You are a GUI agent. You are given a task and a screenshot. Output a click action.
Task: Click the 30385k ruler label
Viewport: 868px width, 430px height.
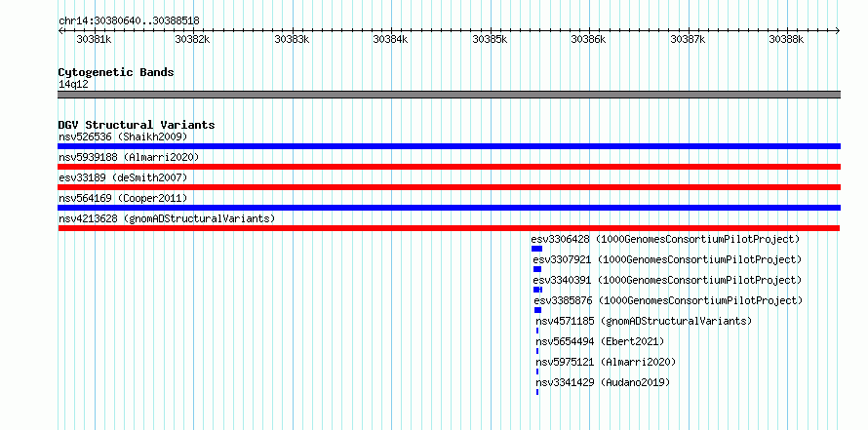point(490,39)
